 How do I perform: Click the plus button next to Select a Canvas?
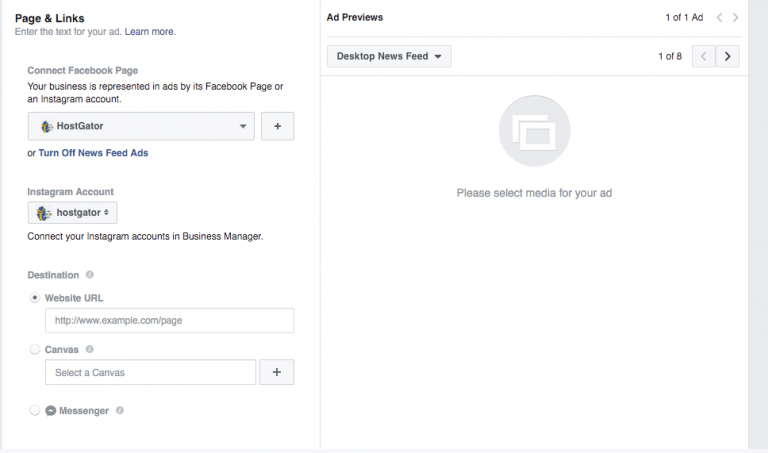277,372
